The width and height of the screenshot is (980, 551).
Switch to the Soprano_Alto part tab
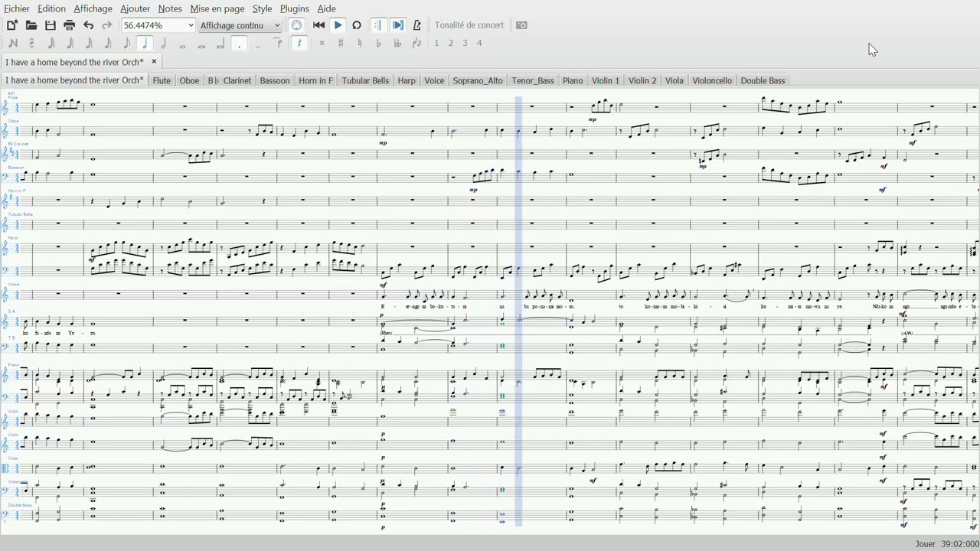click(x=478, y=80)
